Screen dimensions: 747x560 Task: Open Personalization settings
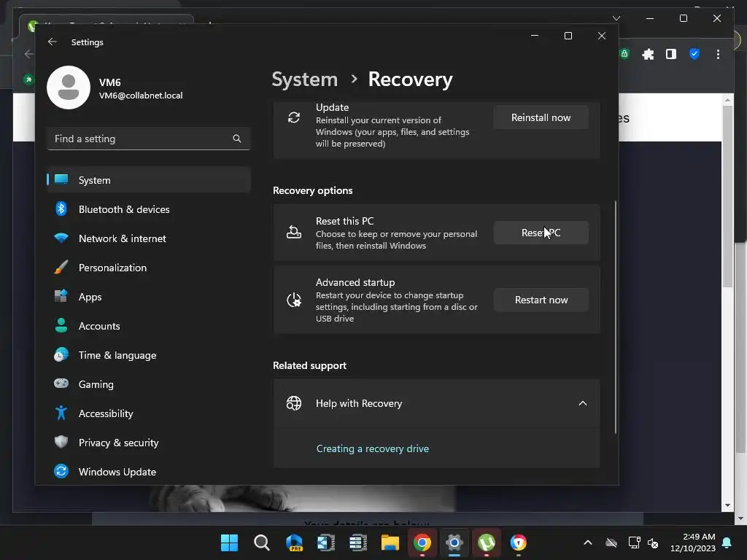point(149,268)
